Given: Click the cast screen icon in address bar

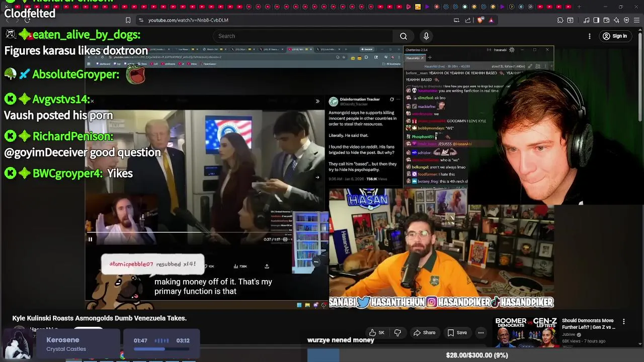Looking at the screenshot, I should 456,20.
